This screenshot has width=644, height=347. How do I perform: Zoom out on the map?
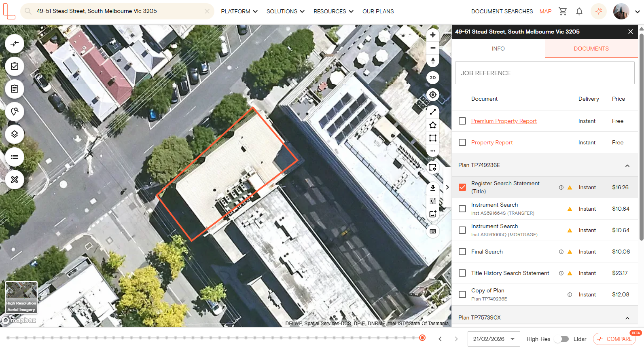[x=433, y=48]
